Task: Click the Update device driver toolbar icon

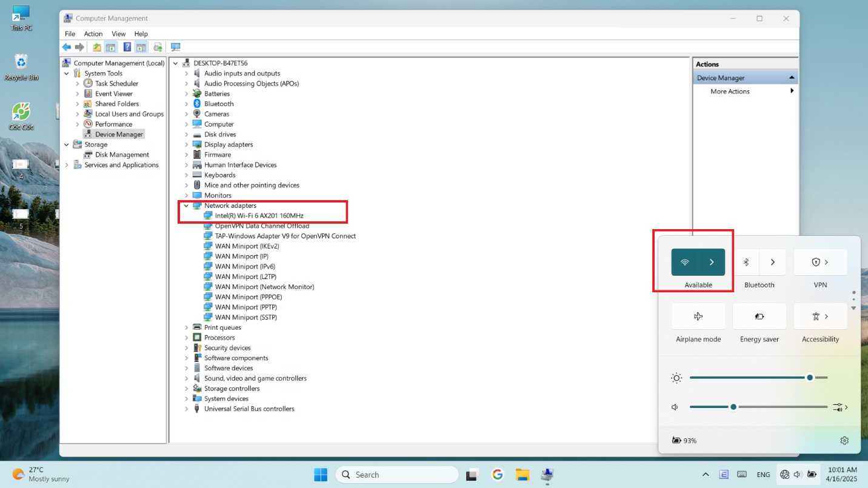Action: coord(158,47)
